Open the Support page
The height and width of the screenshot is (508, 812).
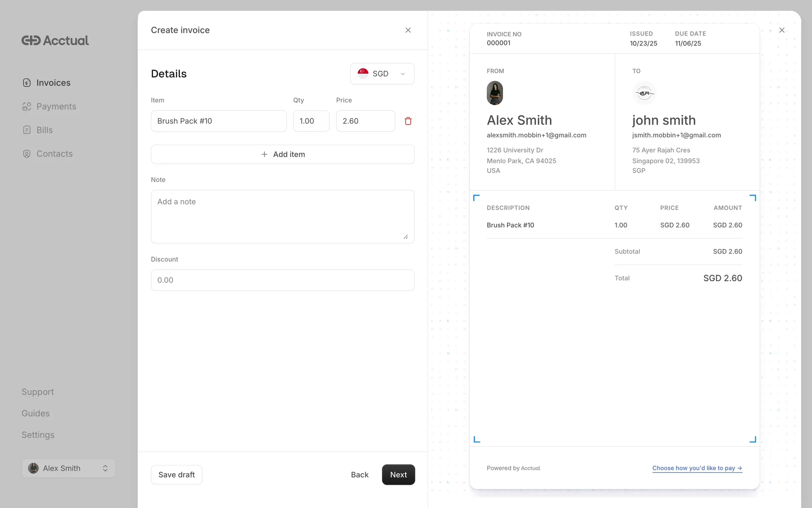38,392
